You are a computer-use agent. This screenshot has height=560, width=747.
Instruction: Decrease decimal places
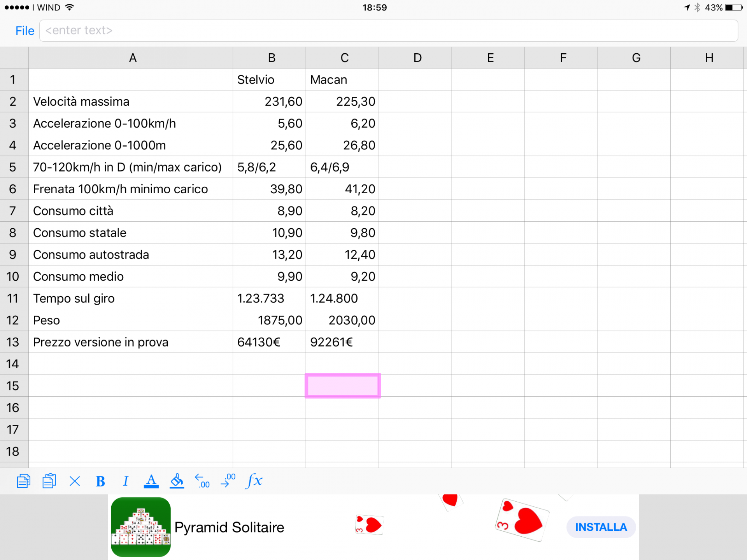point(202,481)
